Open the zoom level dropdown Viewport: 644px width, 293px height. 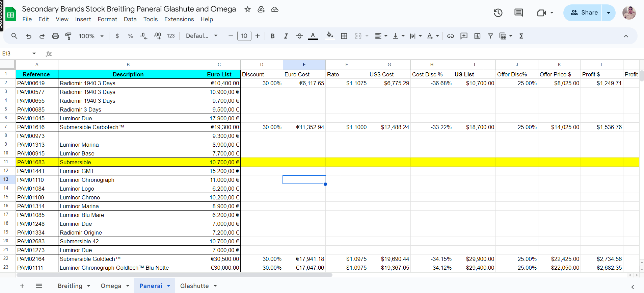pos(91,36)
